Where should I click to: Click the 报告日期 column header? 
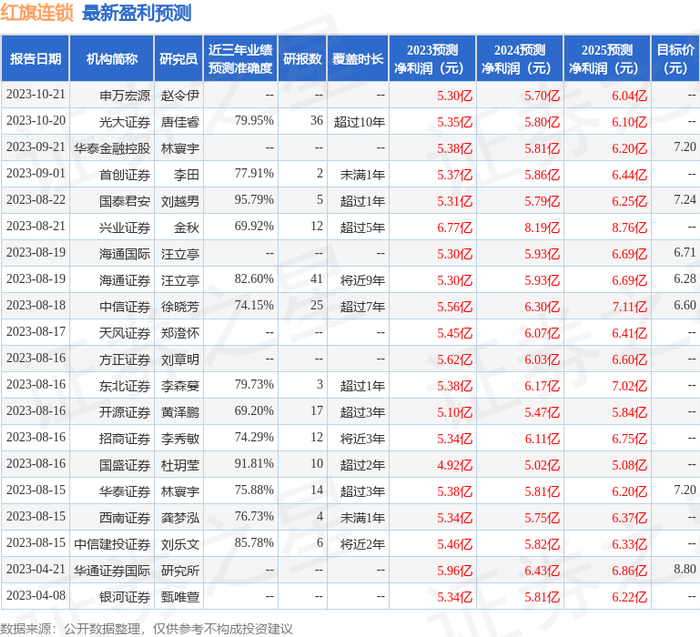tap(35, 59)
